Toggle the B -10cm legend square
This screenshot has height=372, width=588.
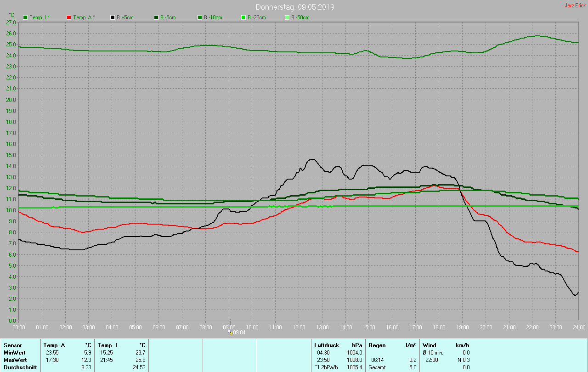[200, 17]
